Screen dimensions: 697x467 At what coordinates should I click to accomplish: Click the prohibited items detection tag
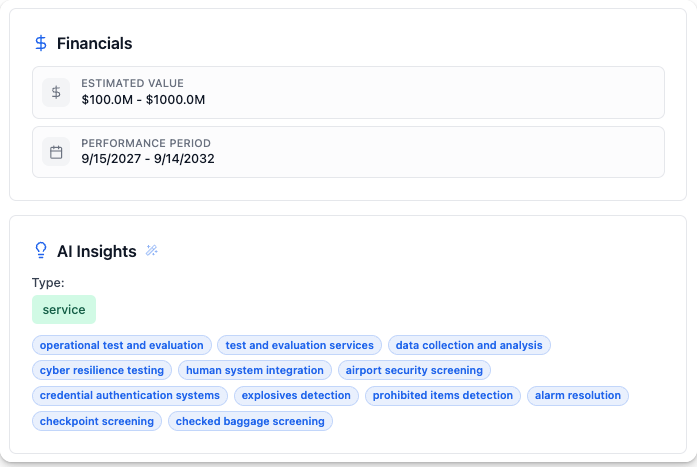click(443, 395)
